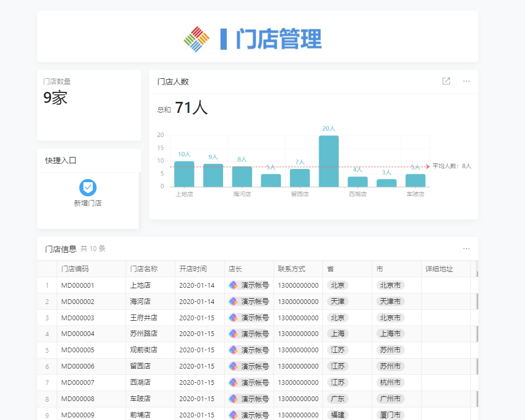Click the 开店时间 column header
This screenshot has height=420, width=525.
click(193, 269)
